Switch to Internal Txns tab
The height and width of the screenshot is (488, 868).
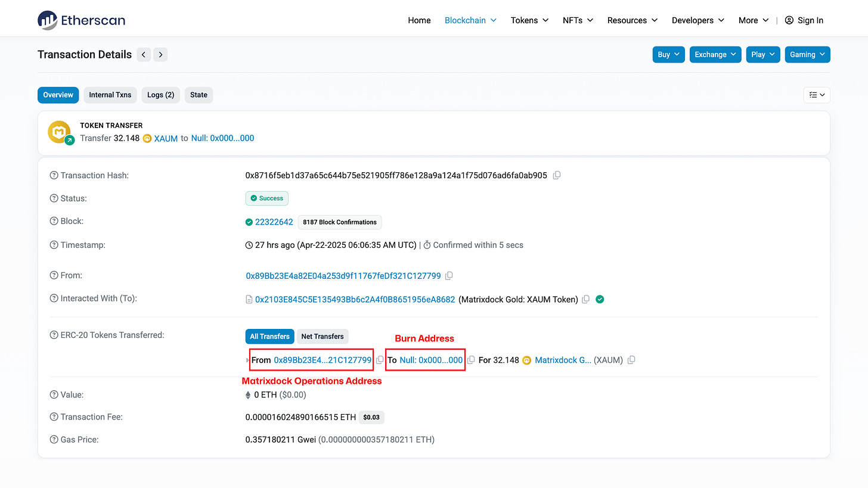click(110, 95)
